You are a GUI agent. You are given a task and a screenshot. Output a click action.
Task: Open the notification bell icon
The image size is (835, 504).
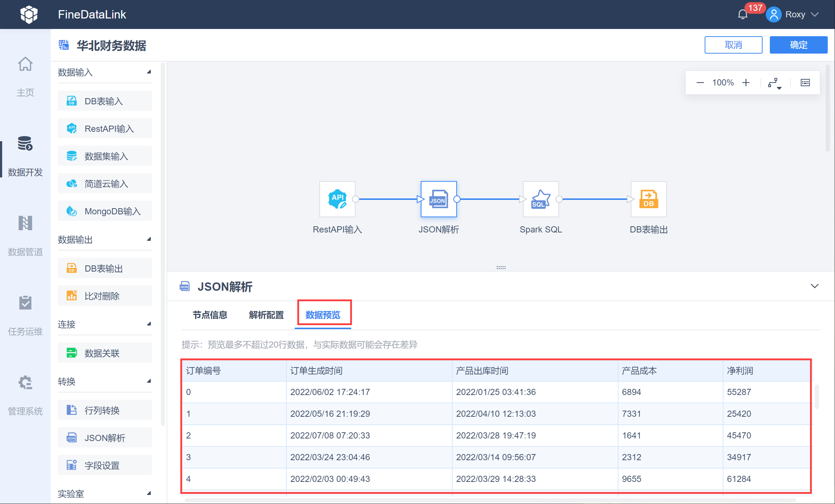point(743,14)
